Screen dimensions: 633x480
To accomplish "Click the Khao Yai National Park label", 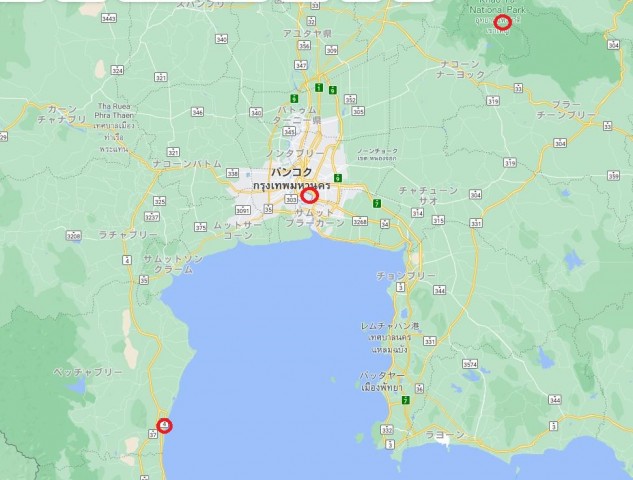I will point(497,6).
